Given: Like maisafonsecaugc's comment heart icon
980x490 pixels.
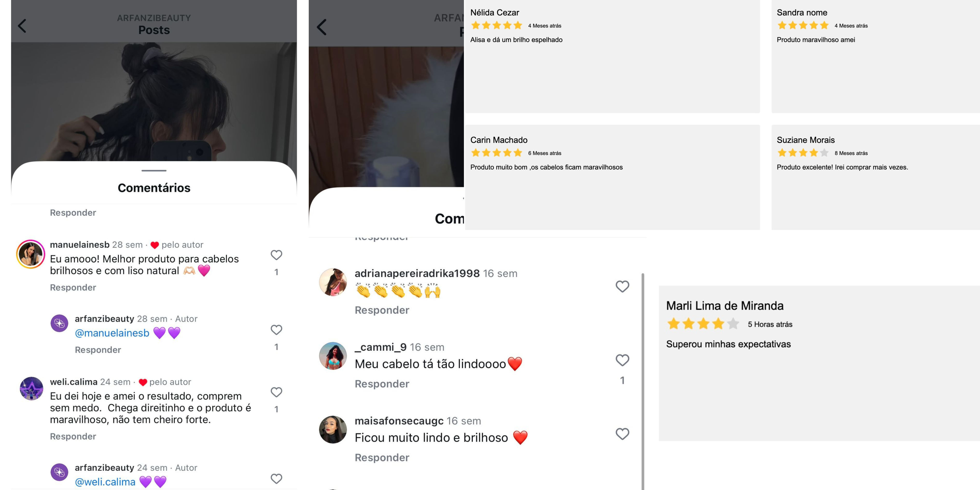Looking at the screenshot, I should (622, 434).
